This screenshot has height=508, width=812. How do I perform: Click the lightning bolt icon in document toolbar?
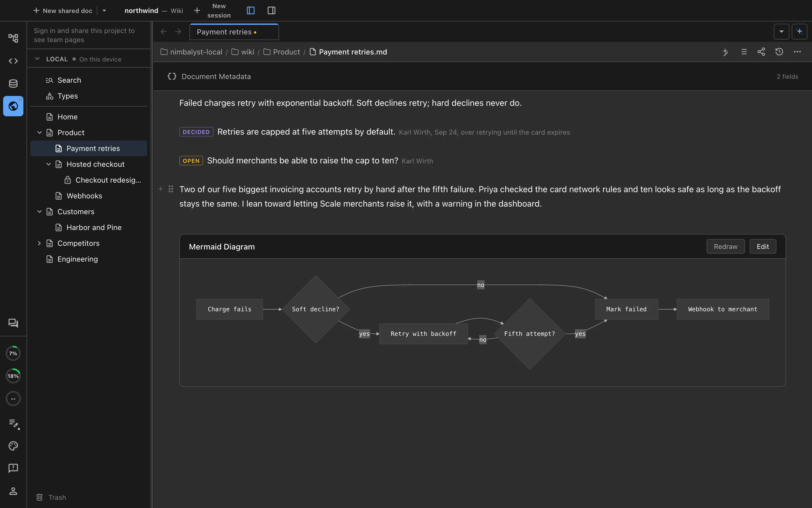pyautogui.click(x=725, y=52)
